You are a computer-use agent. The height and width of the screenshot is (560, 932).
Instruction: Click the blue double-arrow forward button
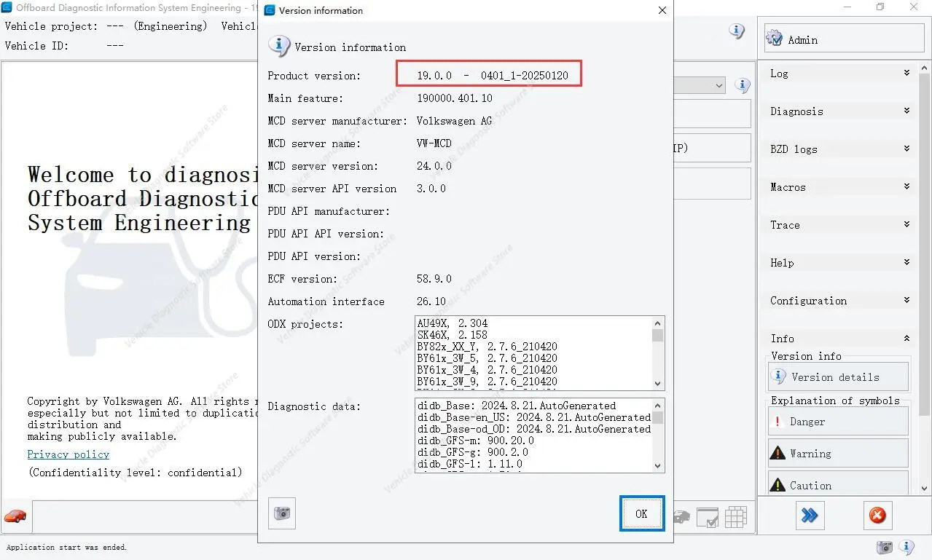point(809,516)
